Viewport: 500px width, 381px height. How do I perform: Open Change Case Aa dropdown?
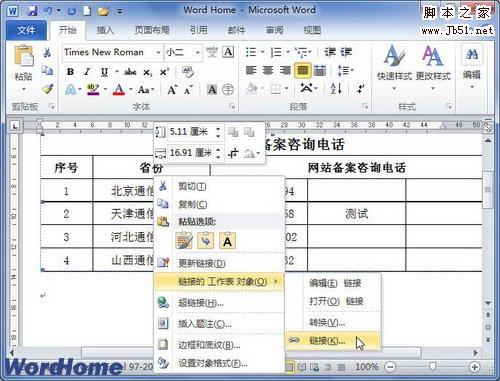click(146, 90)
